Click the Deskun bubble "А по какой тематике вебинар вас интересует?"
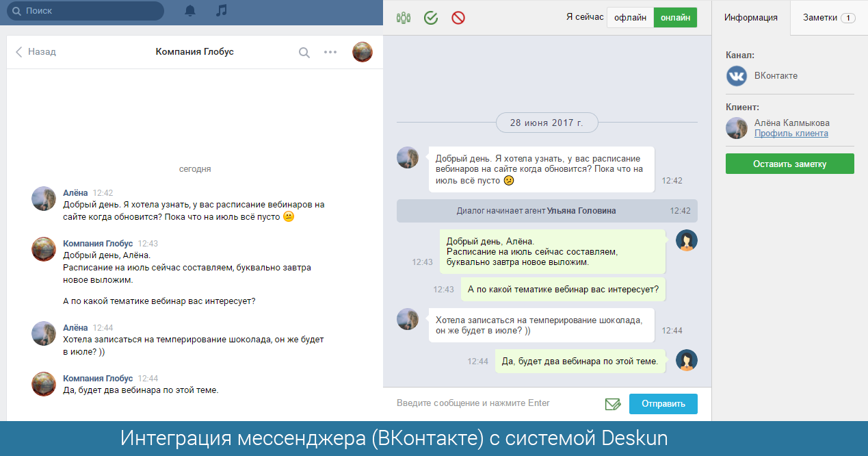The image size is (868, 456). (564, 289)
